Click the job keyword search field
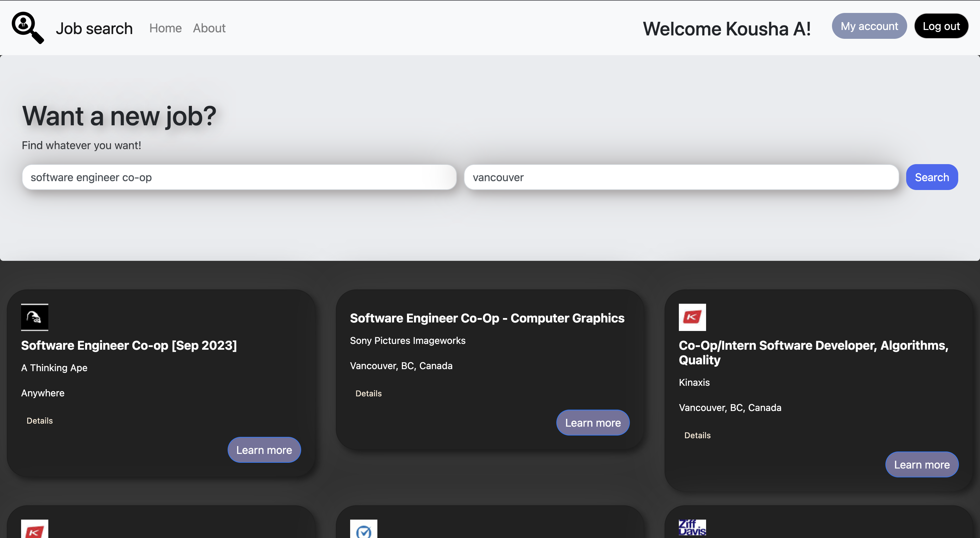Screen dimensions: 980x538 coord(239,177)
